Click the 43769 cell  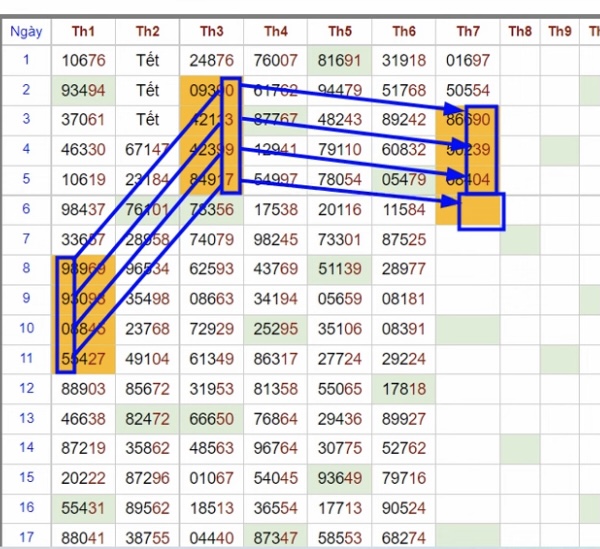pos(276,269)
